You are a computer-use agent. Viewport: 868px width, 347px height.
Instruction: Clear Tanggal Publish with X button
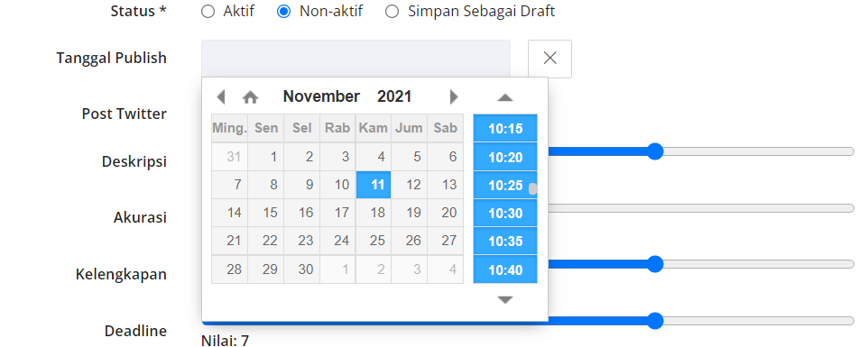[549, 59]
